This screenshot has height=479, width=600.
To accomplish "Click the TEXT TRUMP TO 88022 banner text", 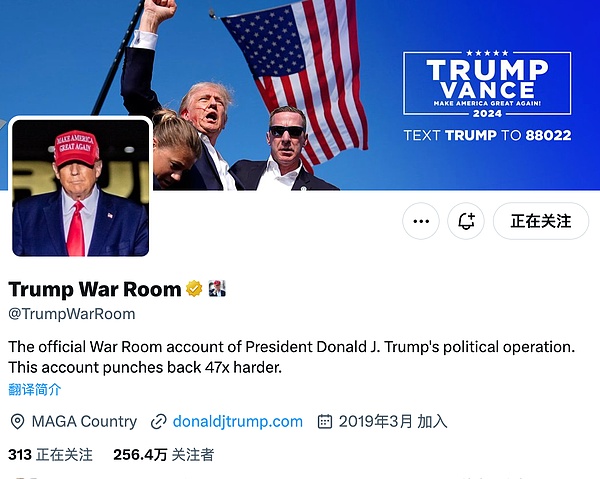I will point(488,135).
